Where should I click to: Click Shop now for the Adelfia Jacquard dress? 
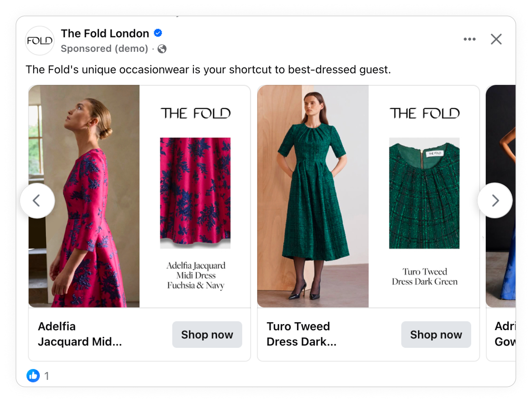tap(207, 335)
